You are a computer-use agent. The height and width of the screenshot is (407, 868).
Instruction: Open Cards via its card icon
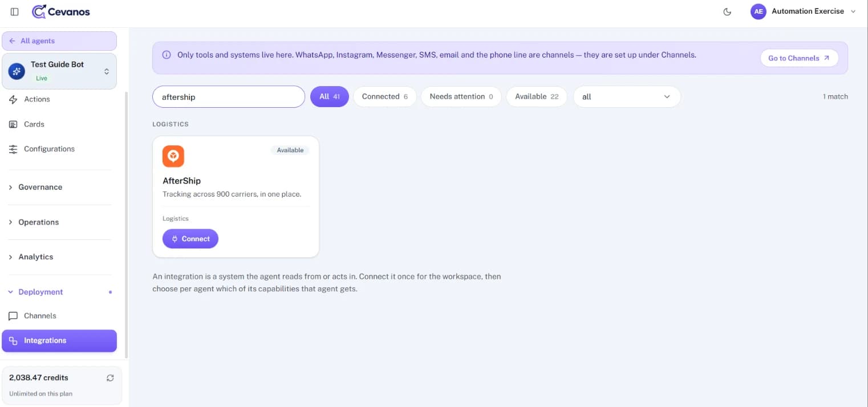click(13, 124)
